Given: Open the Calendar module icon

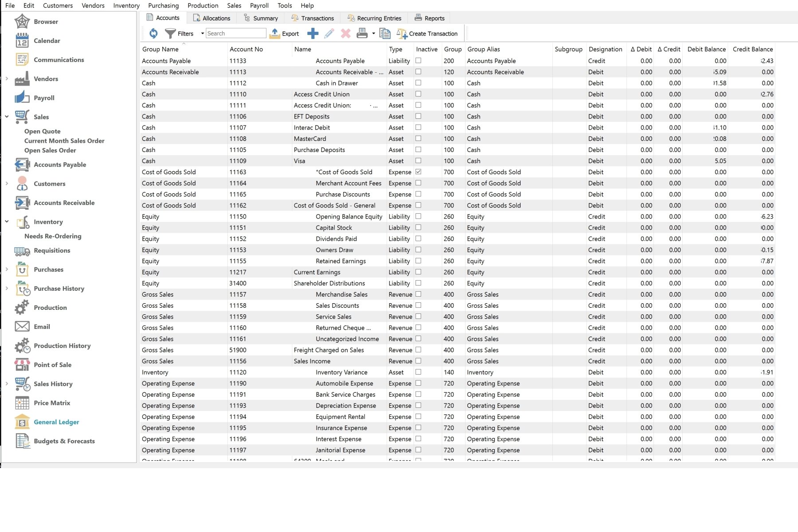Looking at the screenshot, I should point(22,40).
